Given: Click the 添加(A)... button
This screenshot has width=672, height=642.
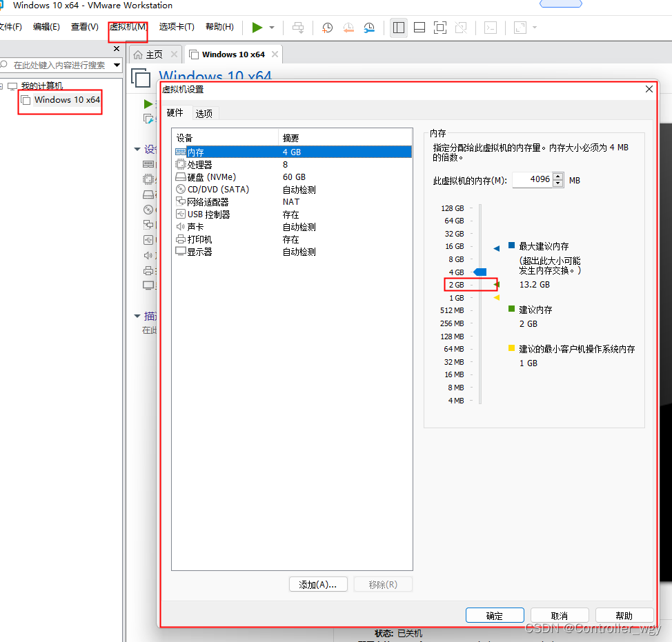Looking at the screenshot, I should (318, 585).
